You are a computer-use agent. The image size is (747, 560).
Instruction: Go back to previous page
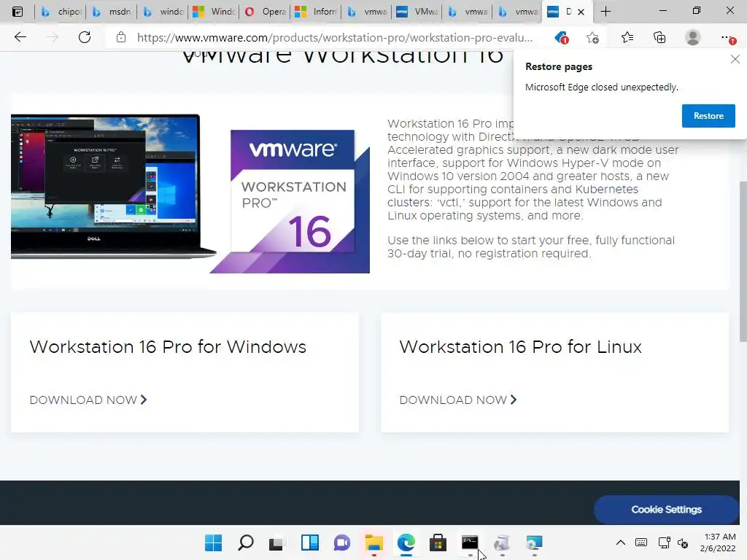[20, 37]
